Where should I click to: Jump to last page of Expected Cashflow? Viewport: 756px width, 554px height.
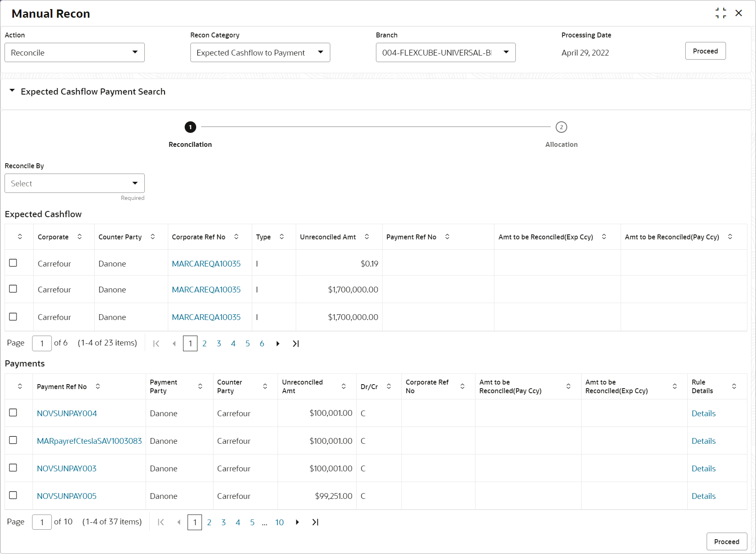pos(296,343)
